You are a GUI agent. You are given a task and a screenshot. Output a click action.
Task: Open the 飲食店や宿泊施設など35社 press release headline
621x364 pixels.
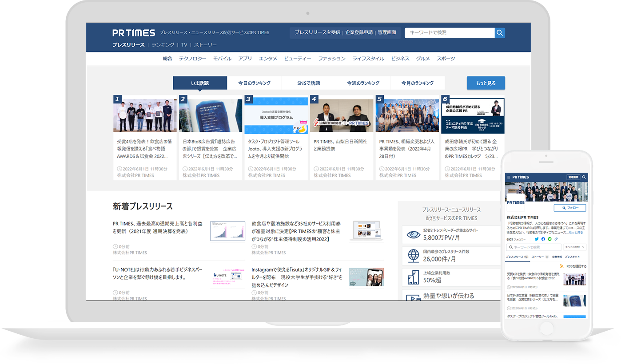[x=297, y=231]
